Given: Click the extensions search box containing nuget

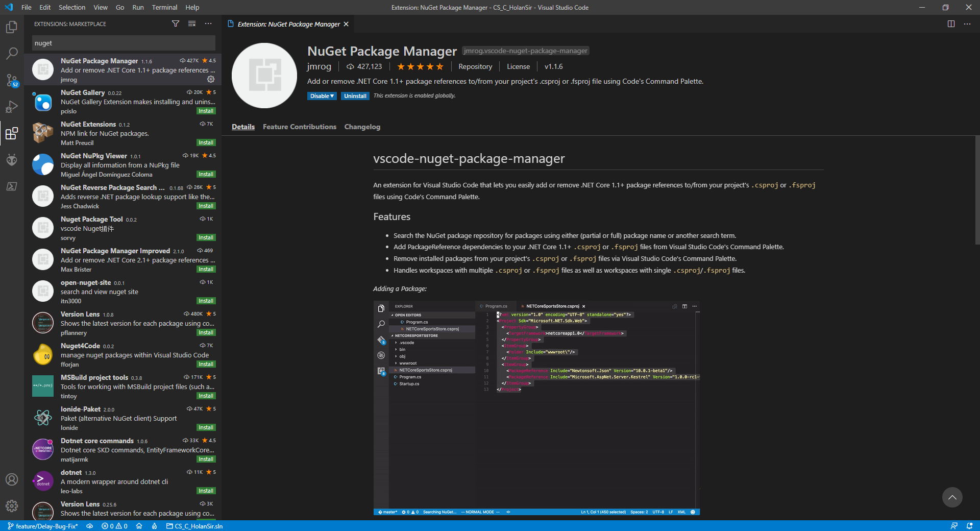Looking at the screenshot, I should pyautogui.click(x=122, y=43).
